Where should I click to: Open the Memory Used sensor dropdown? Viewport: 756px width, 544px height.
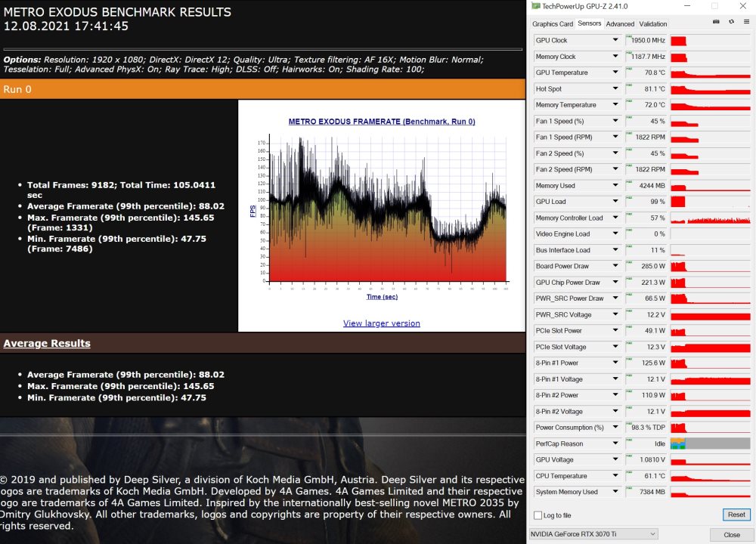615,186
